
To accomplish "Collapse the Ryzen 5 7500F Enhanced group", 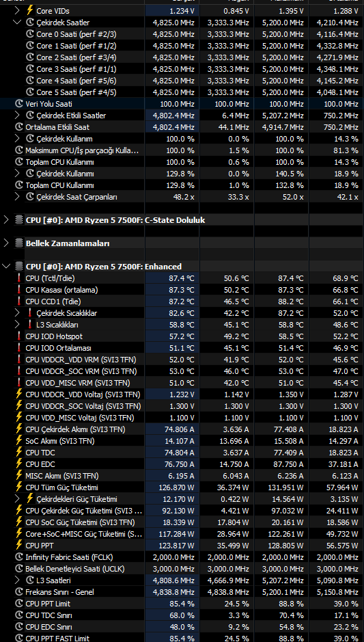I will click(5, 267).
